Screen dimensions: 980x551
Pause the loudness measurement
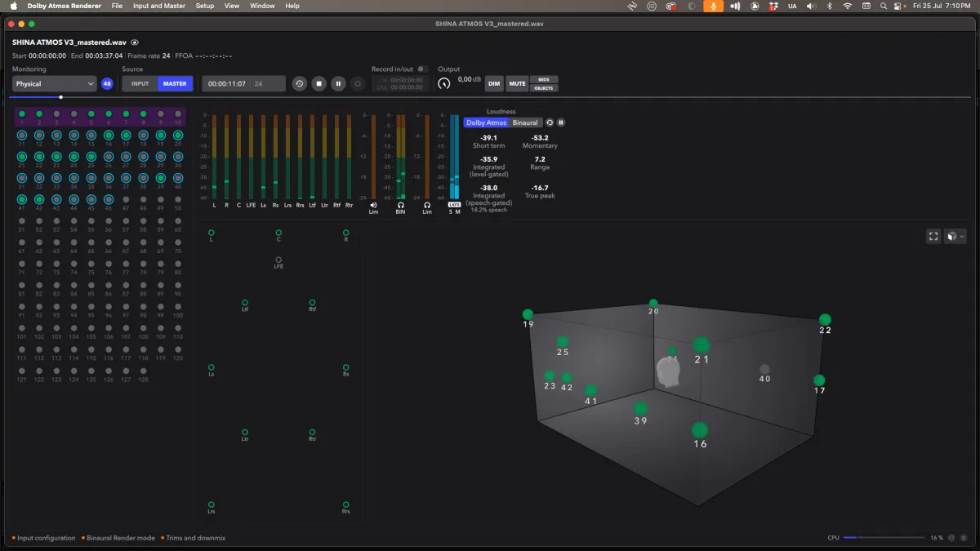point(561,122)
